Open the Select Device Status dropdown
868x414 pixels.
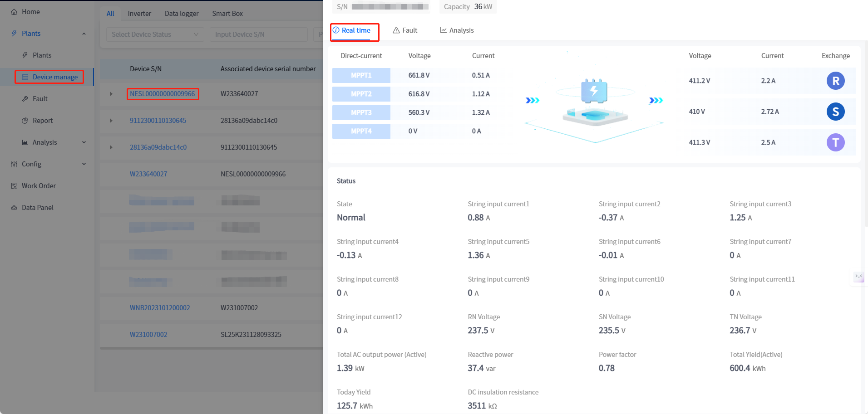[x=155, y=34]
